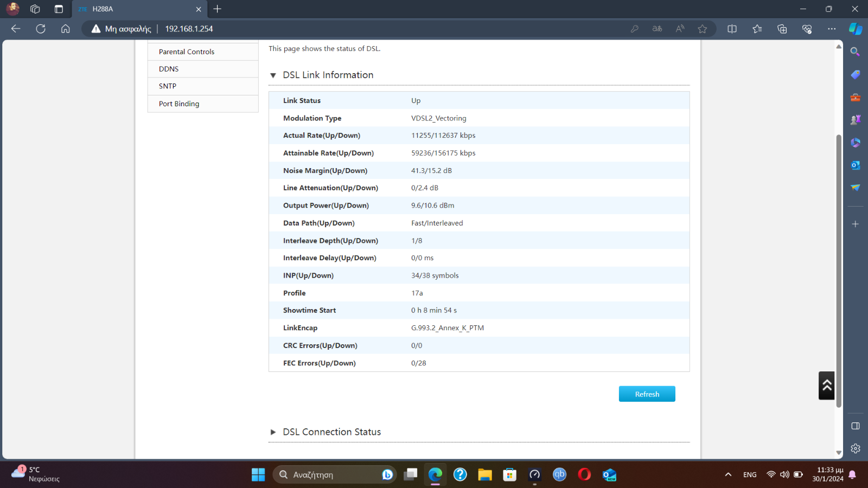The width and height of the screenshot is (868, 488).
Task: Open Microsoft Store from the taskbar
Action: tap(509, 474)
